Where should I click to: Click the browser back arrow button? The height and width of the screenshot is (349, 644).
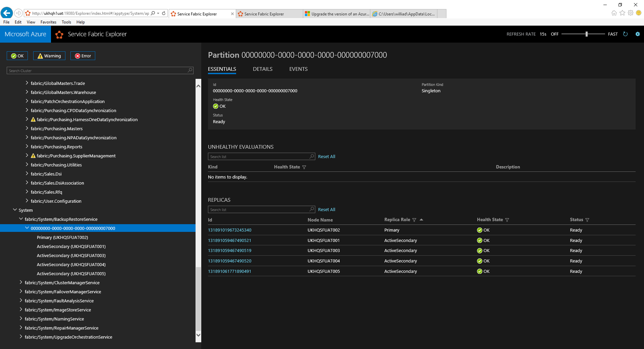coord(7,13)
